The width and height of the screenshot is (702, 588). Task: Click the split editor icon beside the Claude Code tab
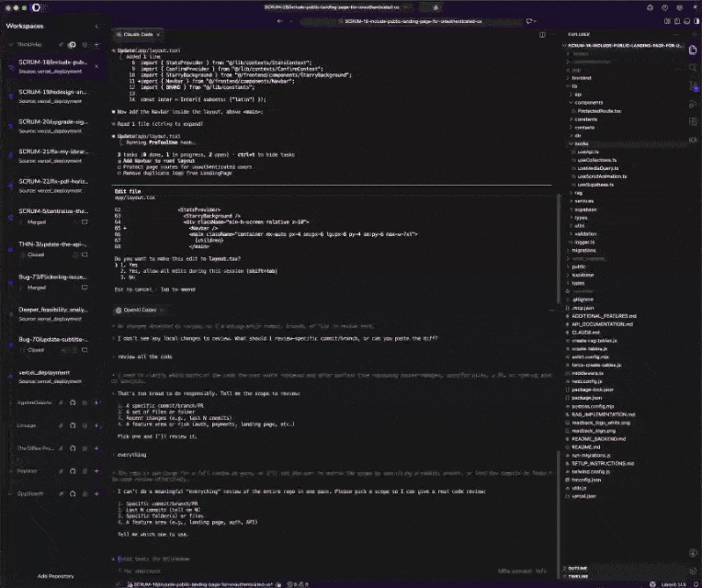click(542, 35)
